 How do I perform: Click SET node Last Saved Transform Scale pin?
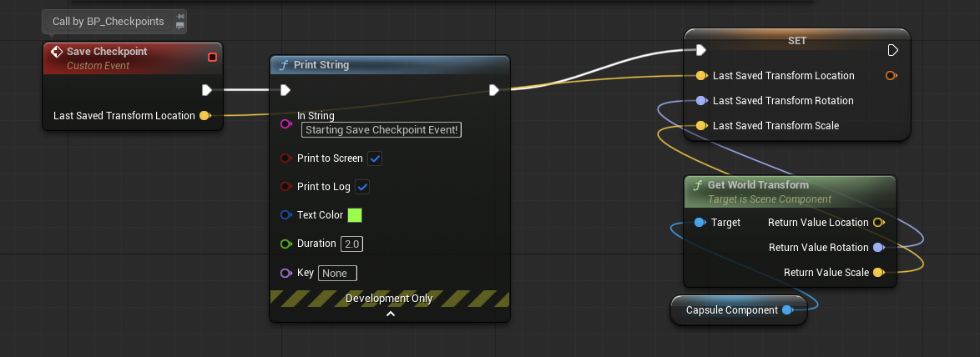pos(701,125)
